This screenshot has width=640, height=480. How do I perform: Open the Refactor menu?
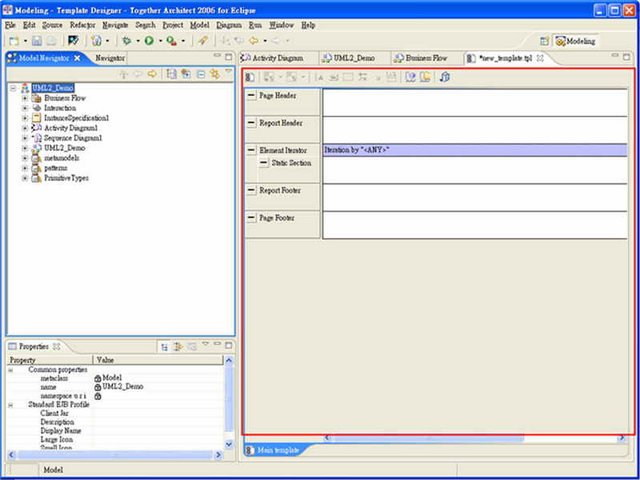pyautogui.click(x=82, y=25)
